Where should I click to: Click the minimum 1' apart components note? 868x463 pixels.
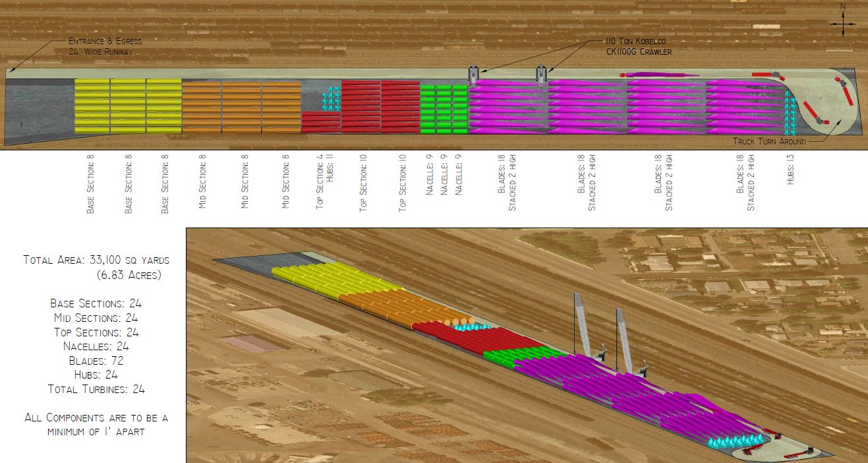point(96,424)
